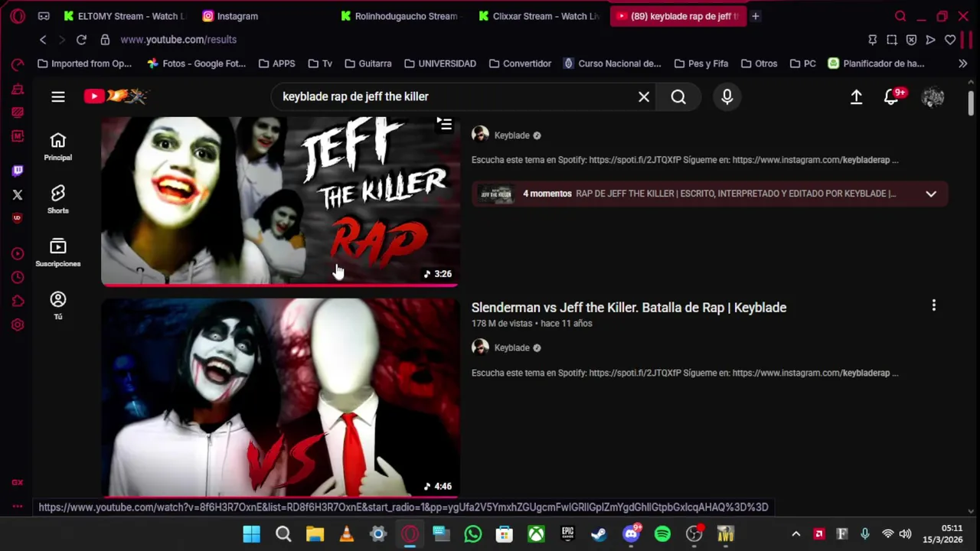Open Shorts in YouTube sidebar
Image resolution: width=980 pixels, height=551 pixels.
[57, 199]
